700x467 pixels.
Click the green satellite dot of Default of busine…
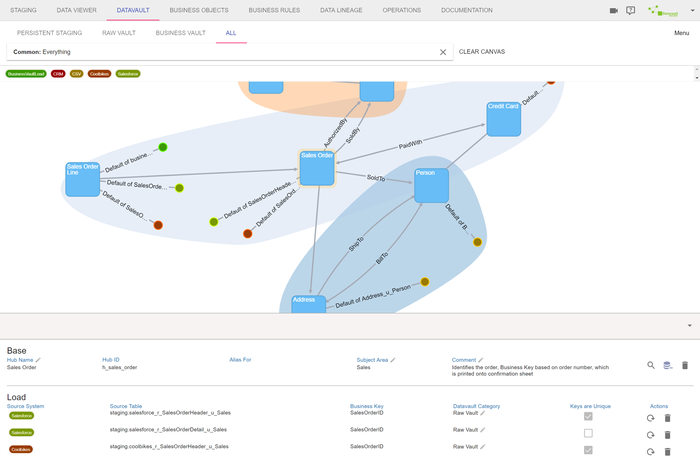(x=163, y=147)
